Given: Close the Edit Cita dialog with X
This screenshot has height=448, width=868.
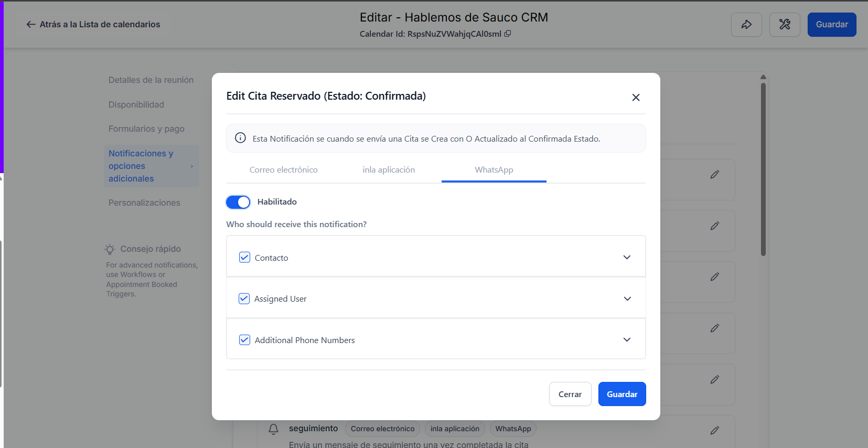Looking at the screenshot, I should coord(636,98).
